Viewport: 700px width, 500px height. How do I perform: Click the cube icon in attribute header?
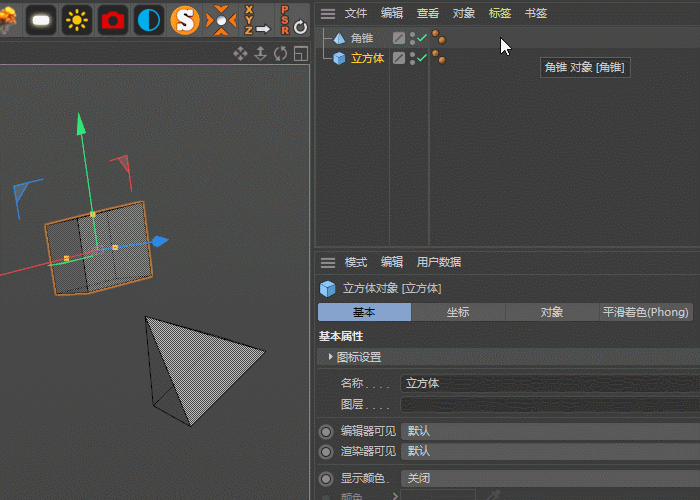(x=328, y=288)
